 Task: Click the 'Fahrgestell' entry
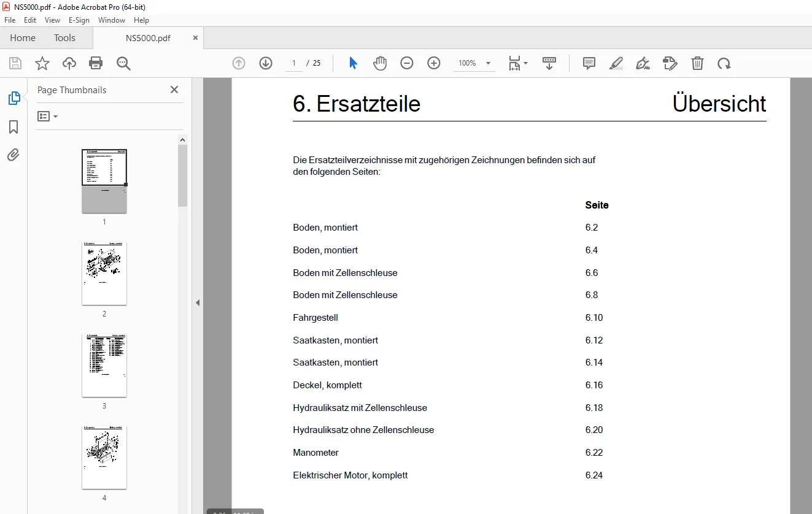(x=315, y=318)
